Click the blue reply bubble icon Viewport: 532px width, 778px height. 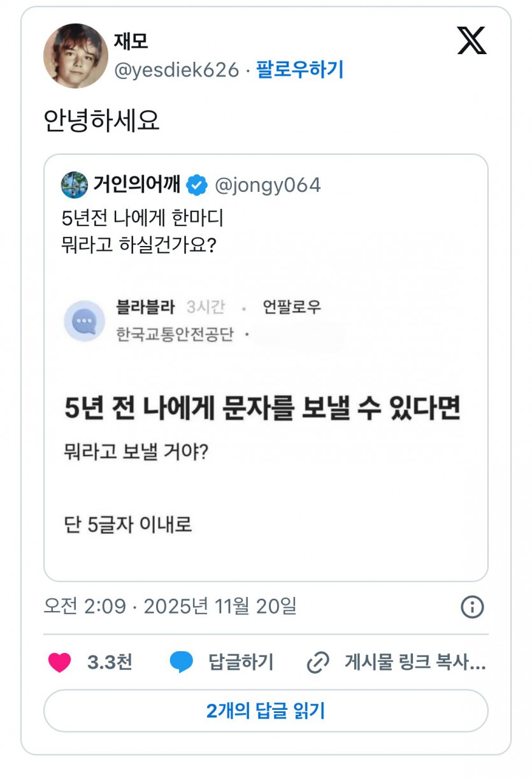coord(181,663)
